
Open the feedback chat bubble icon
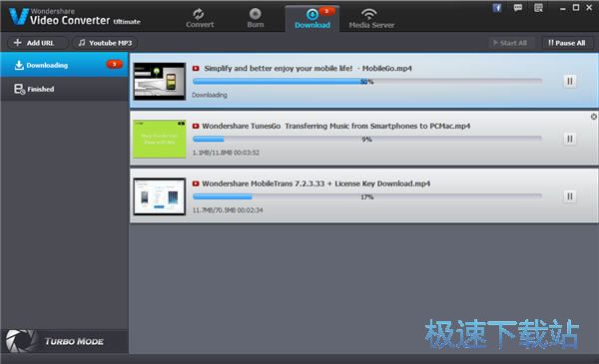click(518, 8)
